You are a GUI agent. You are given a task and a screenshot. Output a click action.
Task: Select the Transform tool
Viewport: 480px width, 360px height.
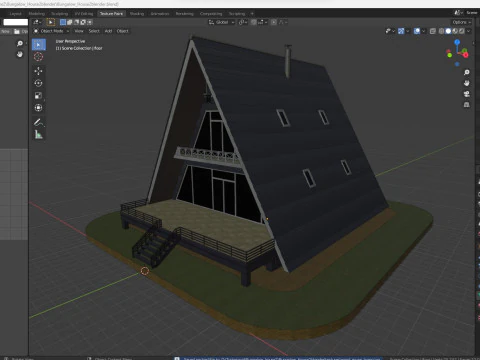(x=38, y=108)
